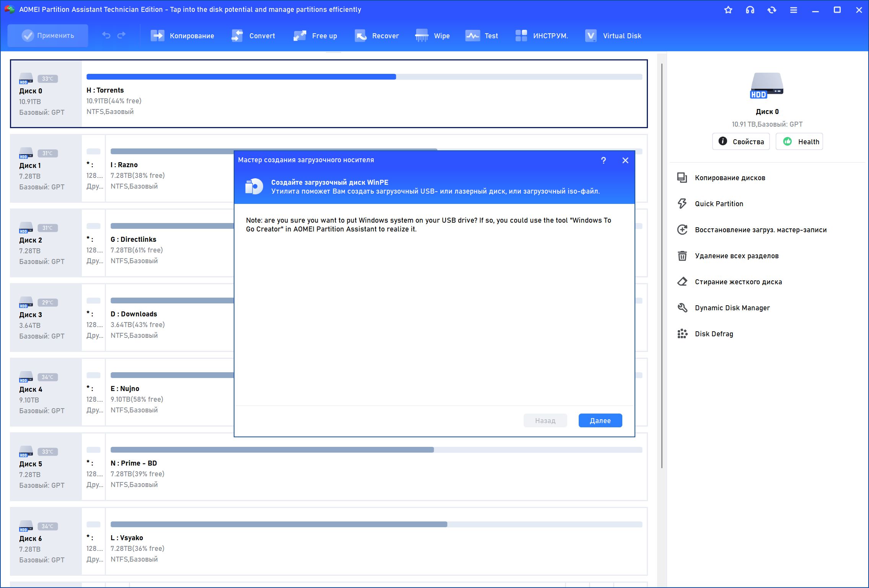
Task: Open Disk Defrag from sidebar
Action: [x=714, y=334]
